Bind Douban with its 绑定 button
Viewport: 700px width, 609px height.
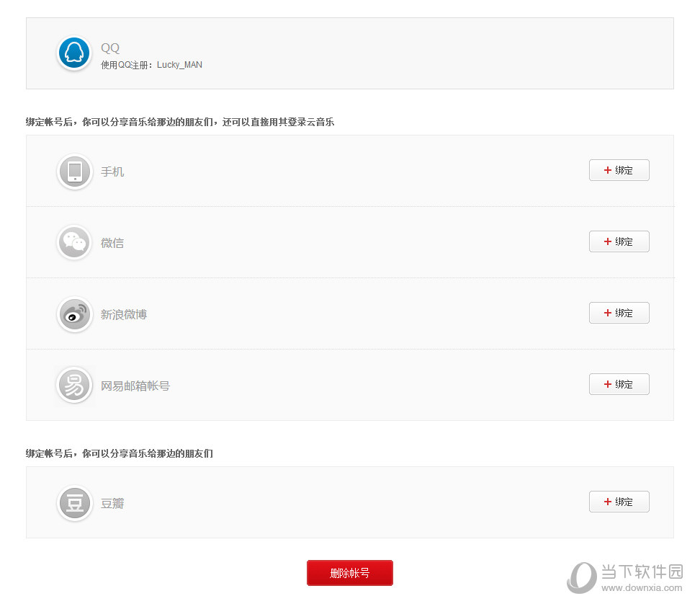619,502
